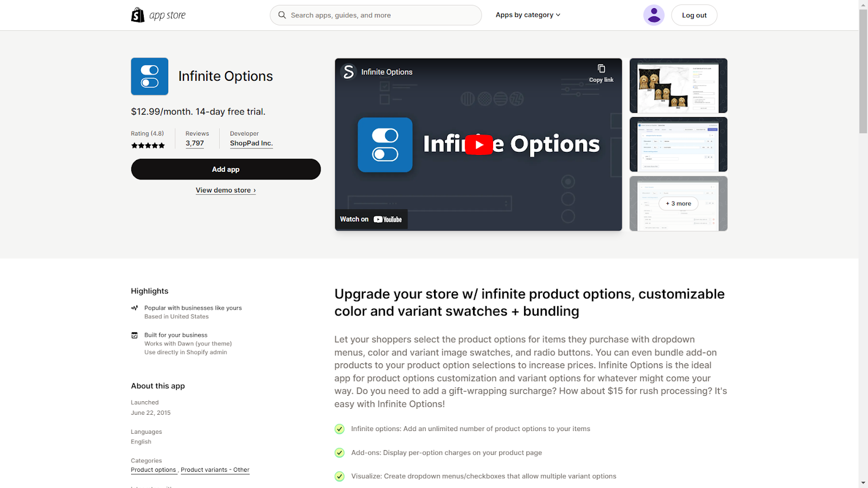Focus the search apps input field
This screenshot has height=488, width=868.
[x=376, y=15]
